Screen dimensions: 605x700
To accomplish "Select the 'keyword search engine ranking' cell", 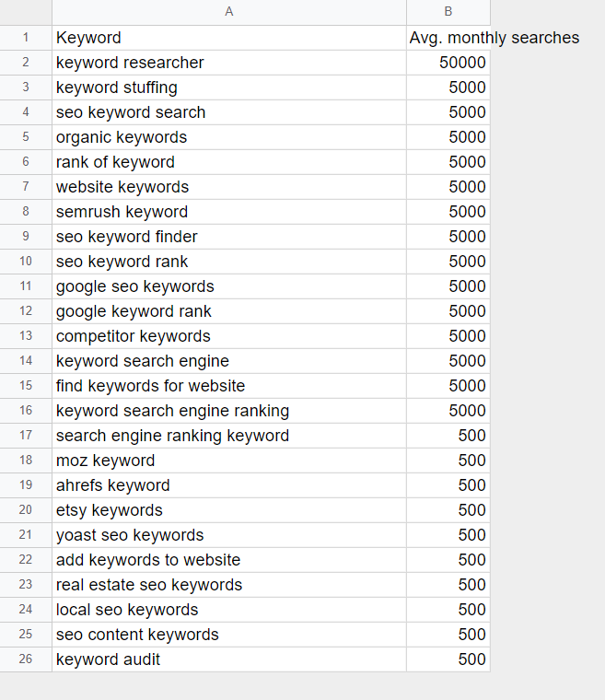I will [229, 411].
